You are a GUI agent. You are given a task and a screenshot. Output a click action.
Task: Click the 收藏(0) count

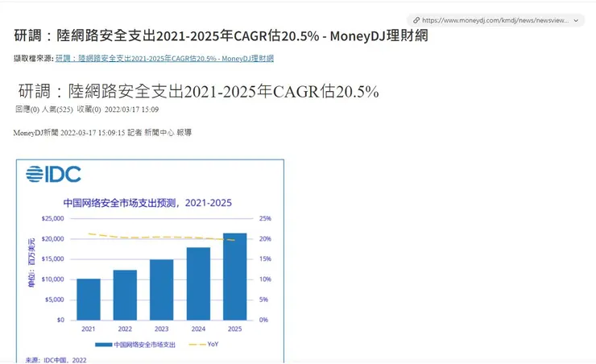click(x=89, y=110)
